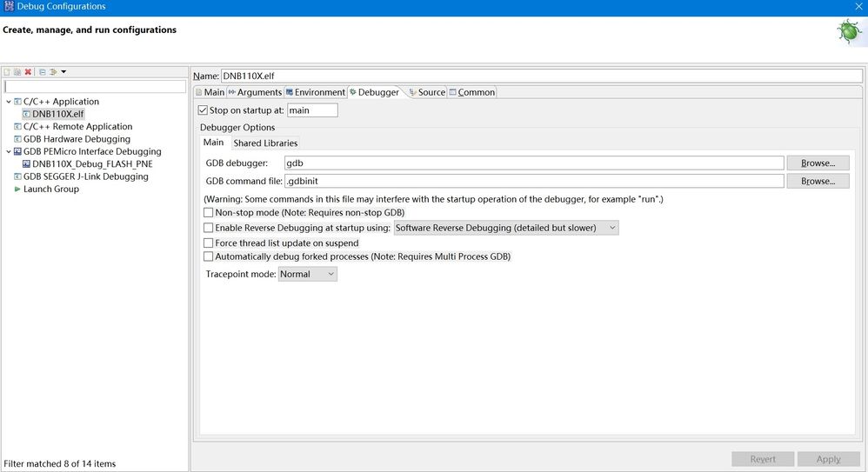Click the GDB command file text field
Image resolution: width=868 pixels, height=472 pixels.
coord(534,181)
